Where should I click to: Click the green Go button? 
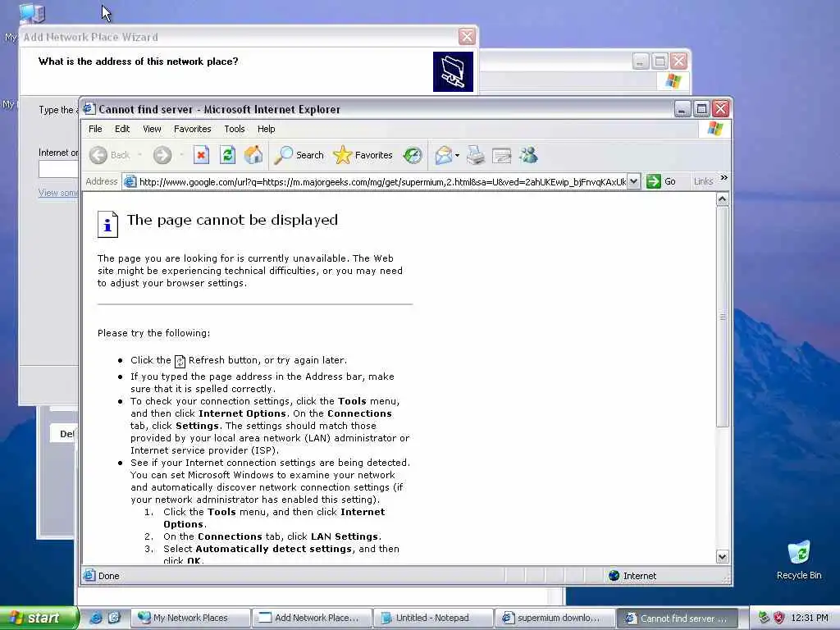pyautogui.click(x=661, y=181)
